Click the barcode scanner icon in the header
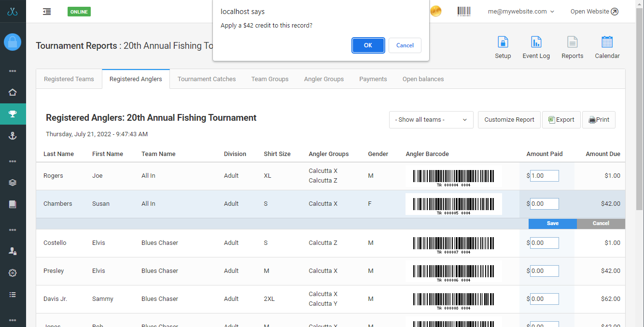Viewport: 644px width, 327px height. 464,11
